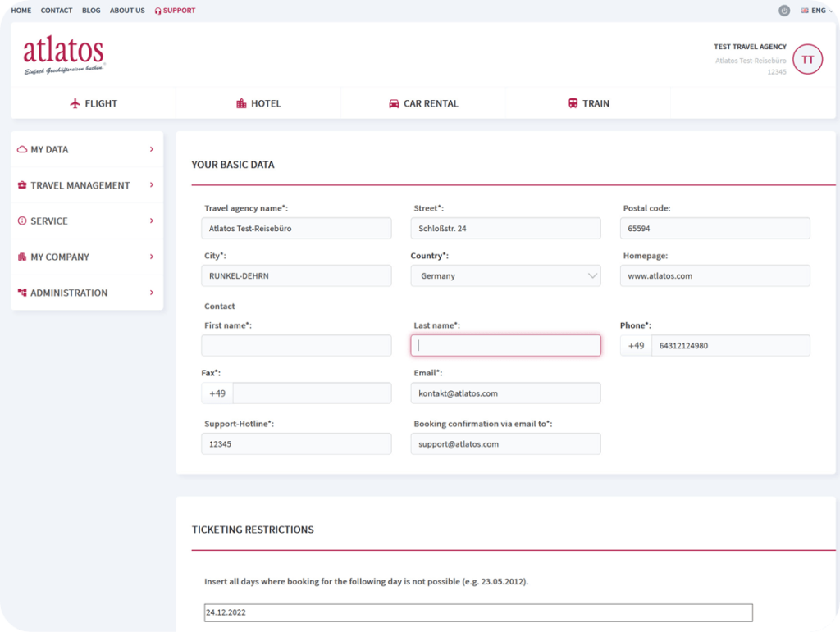Click the ticketing restrictions date field
840x632 pixels.
pos(477,612)
